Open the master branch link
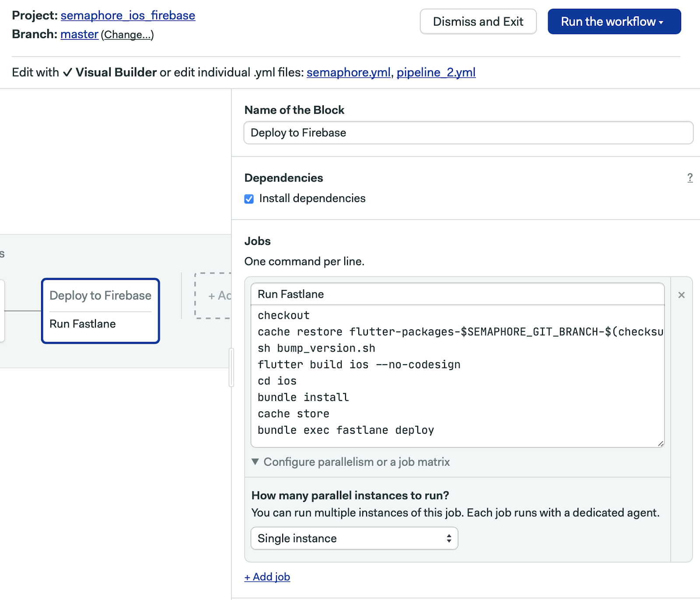Viewport: 700px width, 600px height. pos(79,34)
